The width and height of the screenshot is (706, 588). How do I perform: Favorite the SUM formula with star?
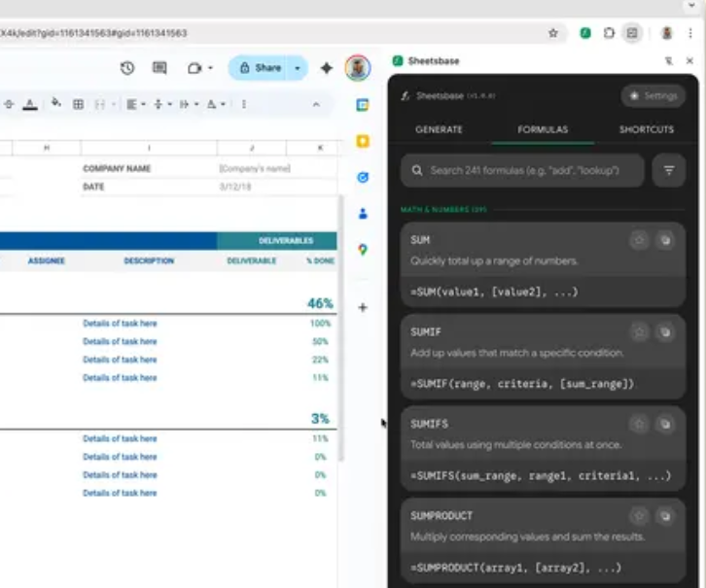click(x=639, y=239)
